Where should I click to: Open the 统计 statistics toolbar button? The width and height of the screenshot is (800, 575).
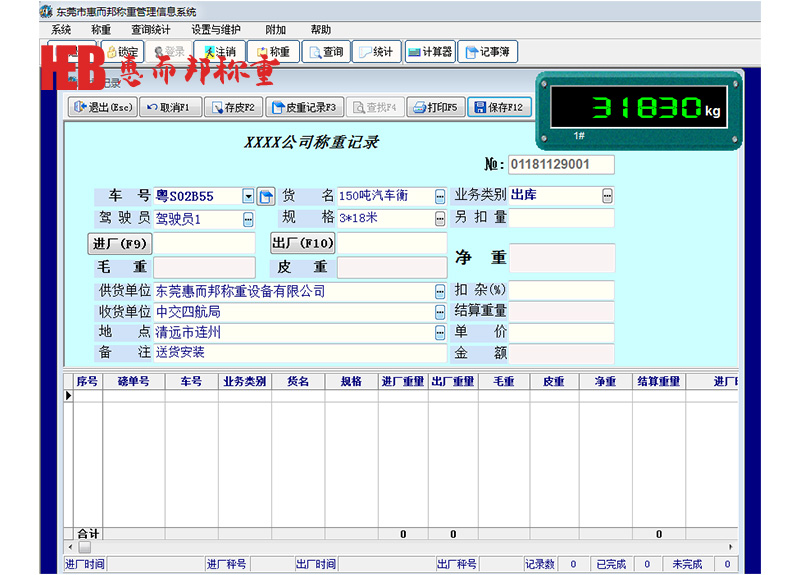(x=376, y=52)
